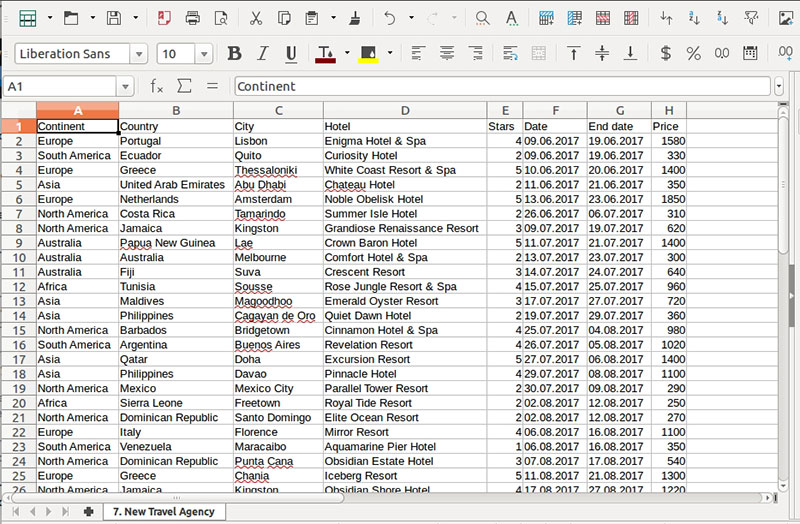The height and width of the screenshot is (524, 800).
Task: Open the Function Wizard icon
Action: [x=157, y=87]
